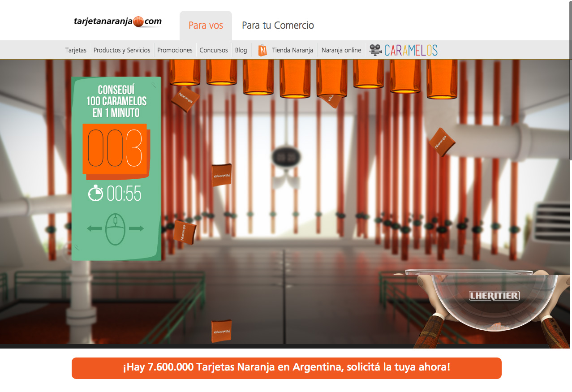The image size is (572, 392).
Task: Click the LHERITIER label on the glass bowl
Action: (x=495, y=296)
